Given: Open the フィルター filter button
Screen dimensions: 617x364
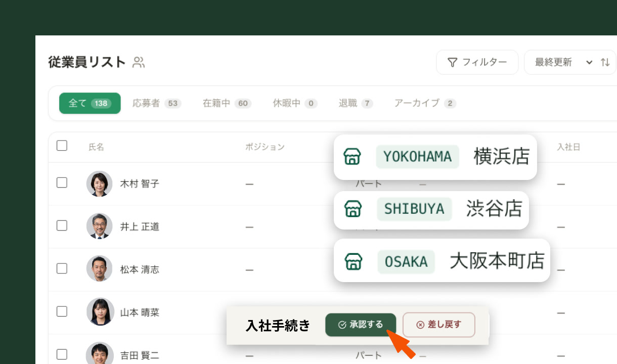Looking at the screenshot, I should click(x=477, y=62).
